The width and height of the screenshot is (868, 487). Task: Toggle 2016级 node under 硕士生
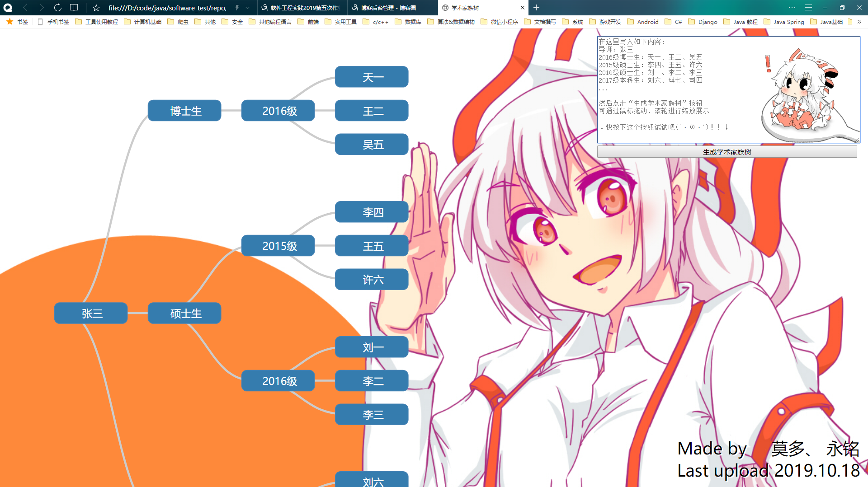click(278, 381)
